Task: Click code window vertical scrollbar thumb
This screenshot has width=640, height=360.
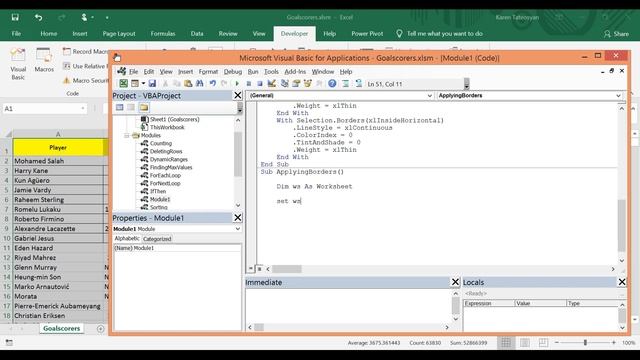Action: 622,225
